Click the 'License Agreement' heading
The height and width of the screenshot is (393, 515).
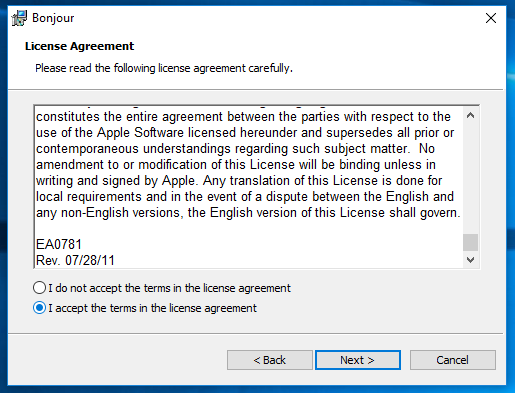pos(79,46)
